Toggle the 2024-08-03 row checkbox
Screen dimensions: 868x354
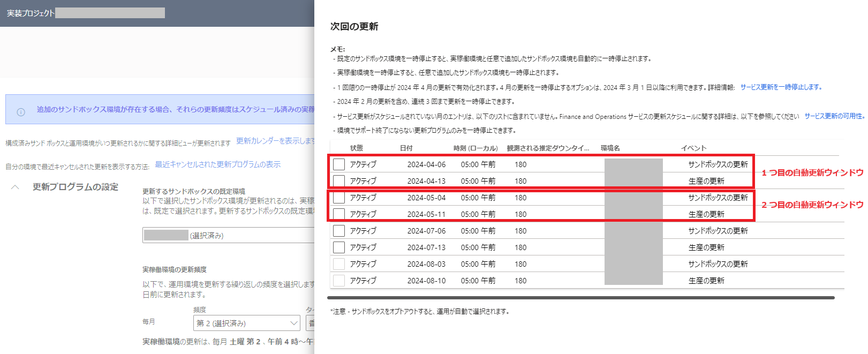click(339, 264)
